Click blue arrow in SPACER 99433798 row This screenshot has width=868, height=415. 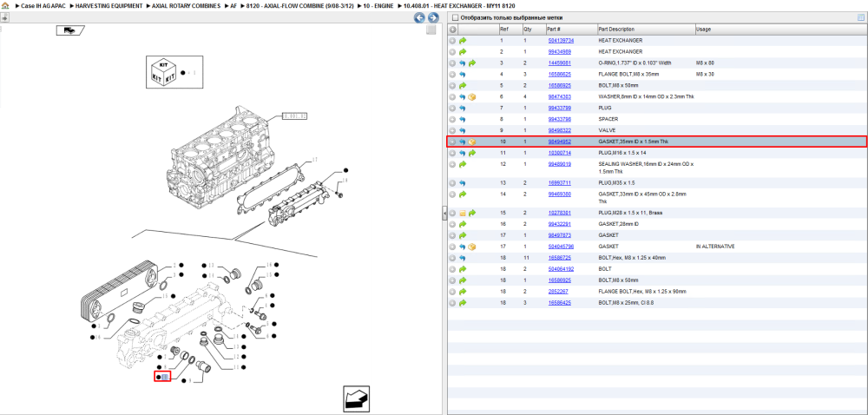point(463,119)
